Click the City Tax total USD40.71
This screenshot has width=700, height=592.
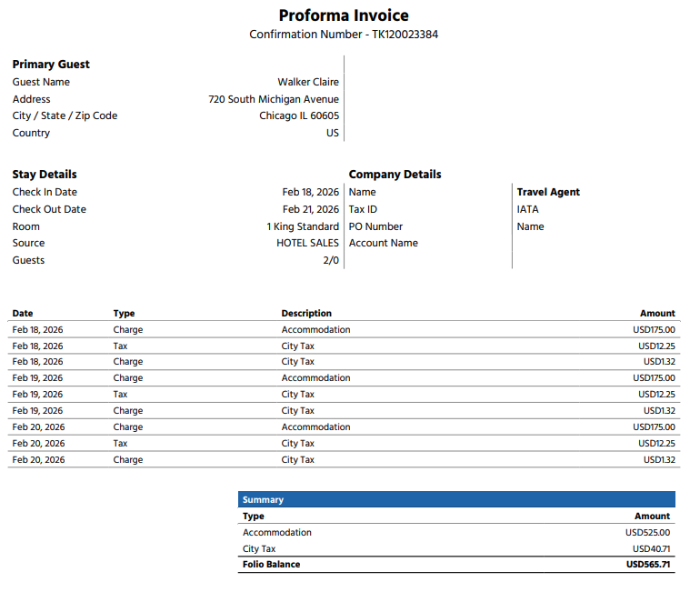pos(651,549)
